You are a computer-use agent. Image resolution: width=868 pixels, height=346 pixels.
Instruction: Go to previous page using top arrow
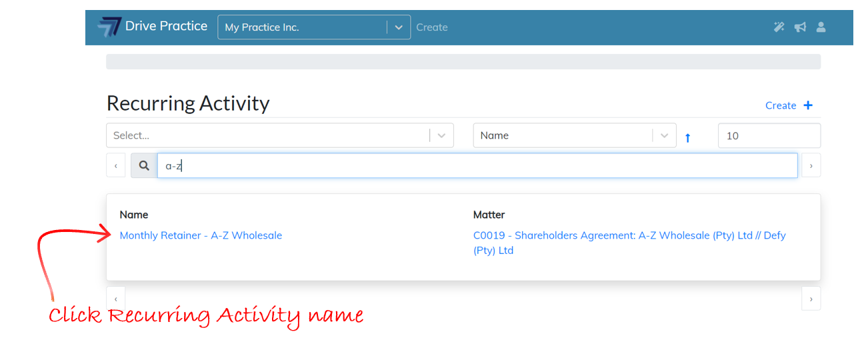115,166
